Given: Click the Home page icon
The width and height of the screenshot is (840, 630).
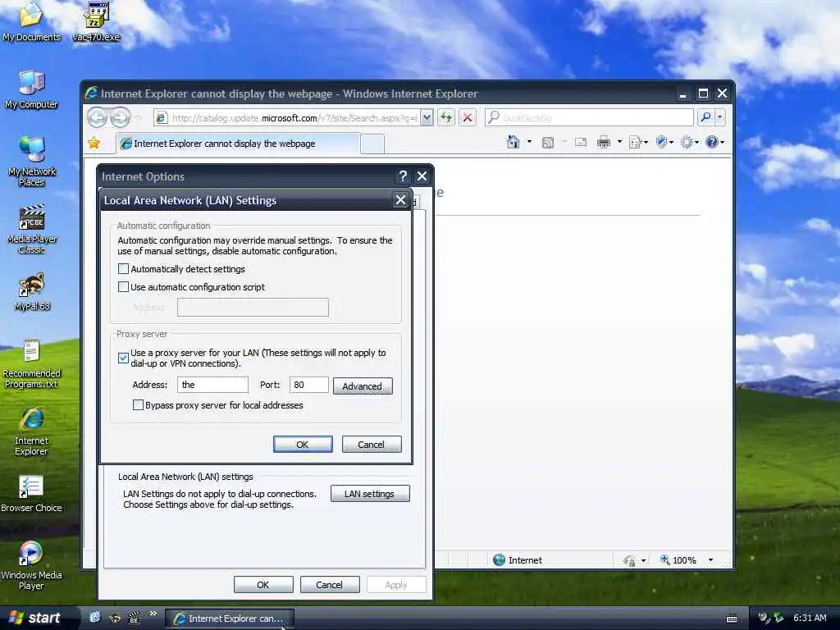Looking at the screenshot, I should [514, 142].
